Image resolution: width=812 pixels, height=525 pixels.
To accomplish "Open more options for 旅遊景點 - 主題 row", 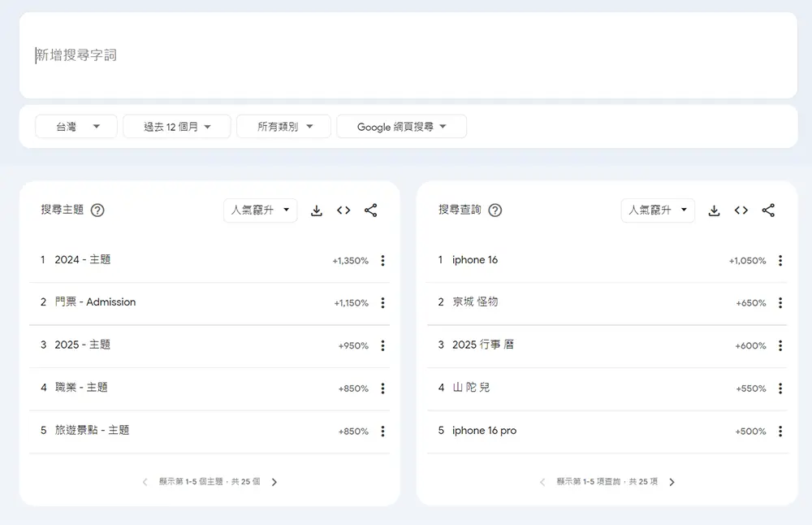I will (x=382, y=432).
